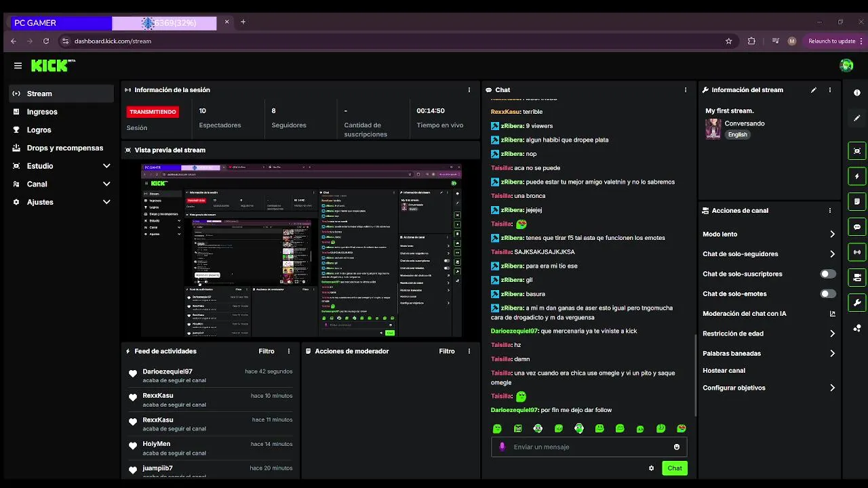
Task: Toggle the broadcast signal widget in right sidebar
Action: [x=857, y=252]
